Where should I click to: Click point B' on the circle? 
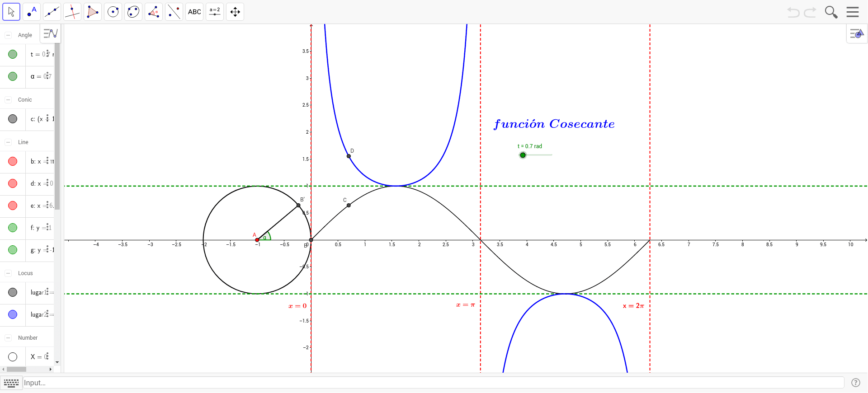(298, 206)
